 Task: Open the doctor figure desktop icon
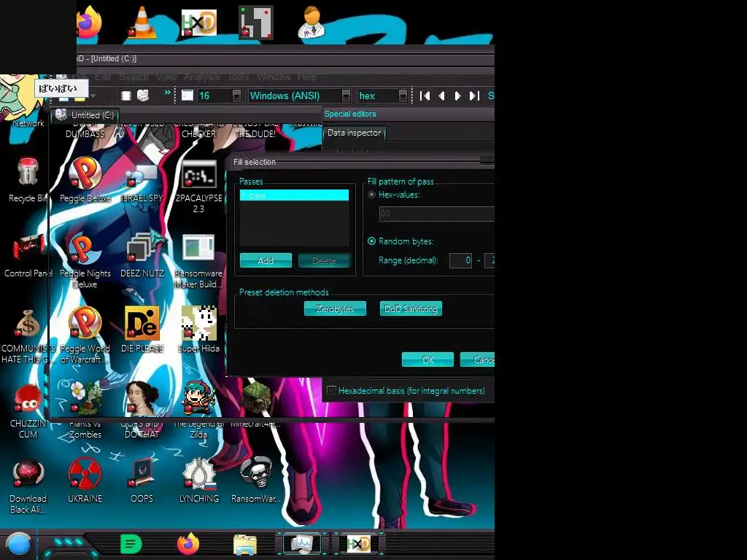(x=311, y=22)
